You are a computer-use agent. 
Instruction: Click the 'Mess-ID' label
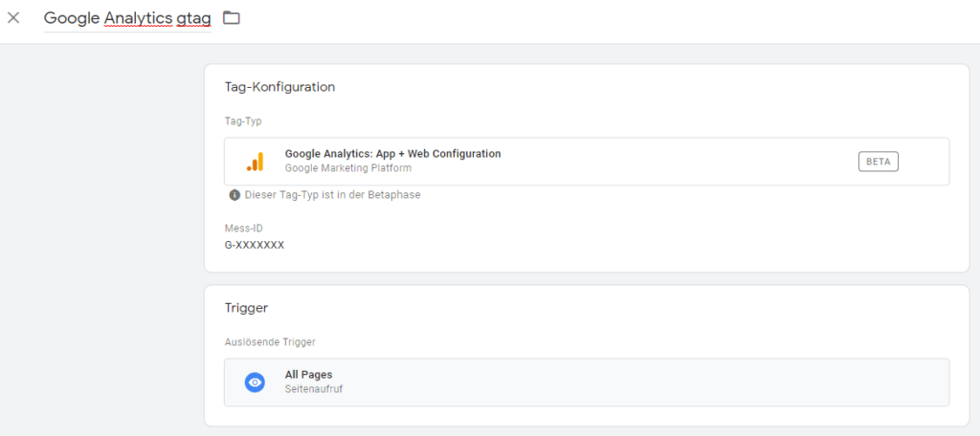243,229
